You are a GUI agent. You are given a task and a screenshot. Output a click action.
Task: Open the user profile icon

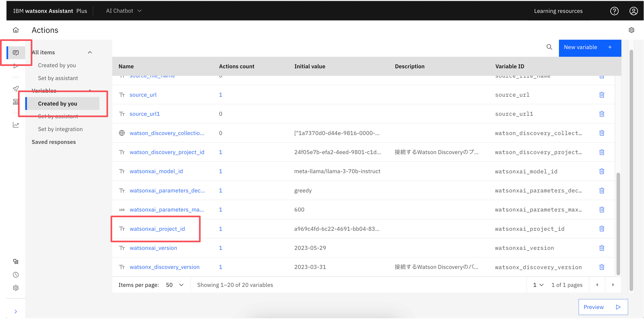coord(634,11)
